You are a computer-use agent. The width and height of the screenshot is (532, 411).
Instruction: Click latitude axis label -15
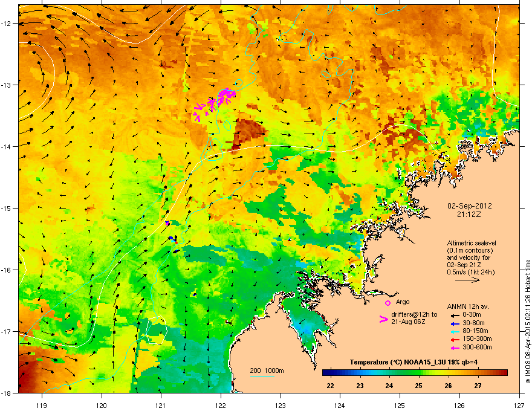click(7, 208)
